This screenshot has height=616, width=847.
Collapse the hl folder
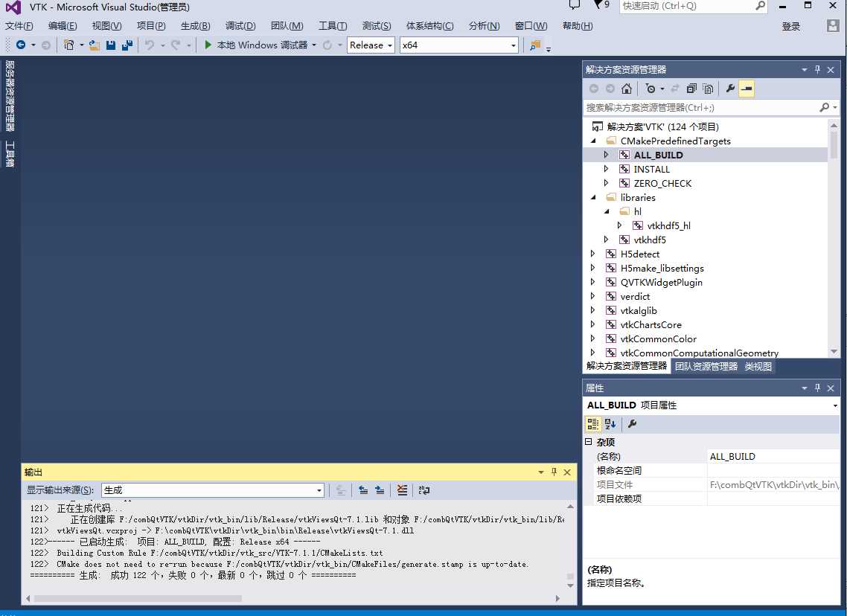[607, 211]
